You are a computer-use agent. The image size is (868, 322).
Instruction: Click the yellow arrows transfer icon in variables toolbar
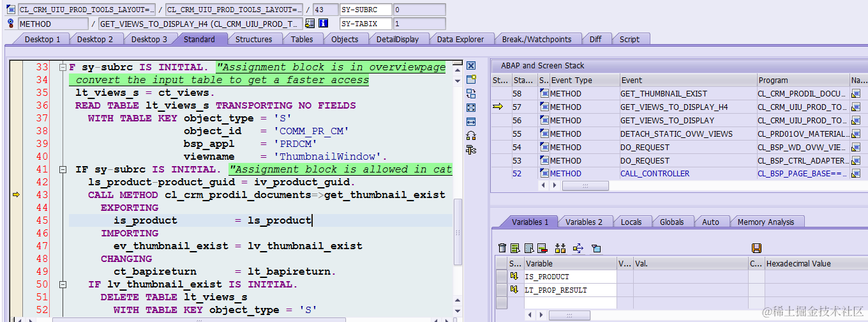pyautogui.click(x=578, y=248)
